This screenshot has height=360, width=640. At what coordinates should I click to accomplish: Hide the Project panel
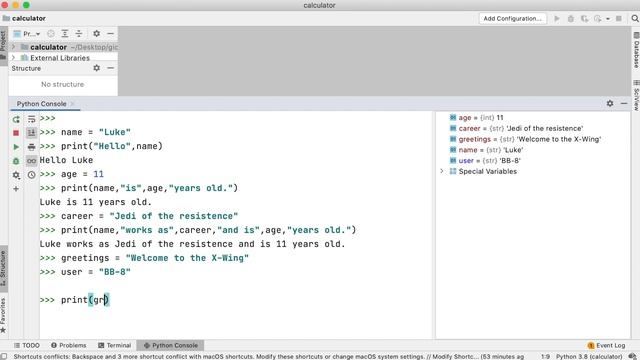click(x=111, y=33)
